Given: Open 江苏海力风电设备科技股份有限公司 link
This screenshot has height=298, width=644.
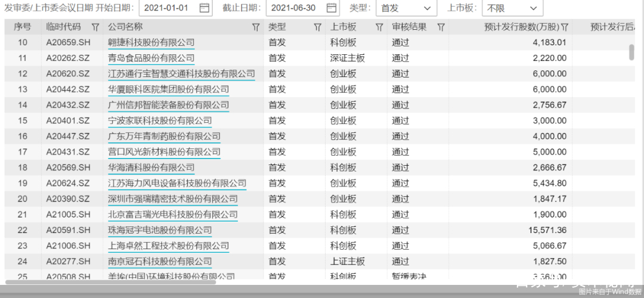Looking at the screenshot, I should tap(177, 183).
